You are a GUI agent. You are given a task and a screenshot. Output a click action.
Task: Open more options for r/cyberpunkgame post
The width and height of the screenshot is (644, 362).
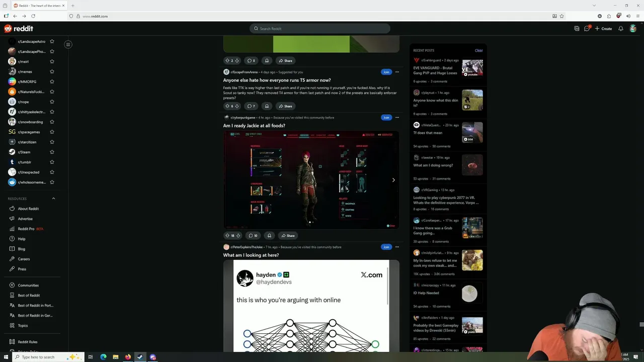tap(397, 118)
